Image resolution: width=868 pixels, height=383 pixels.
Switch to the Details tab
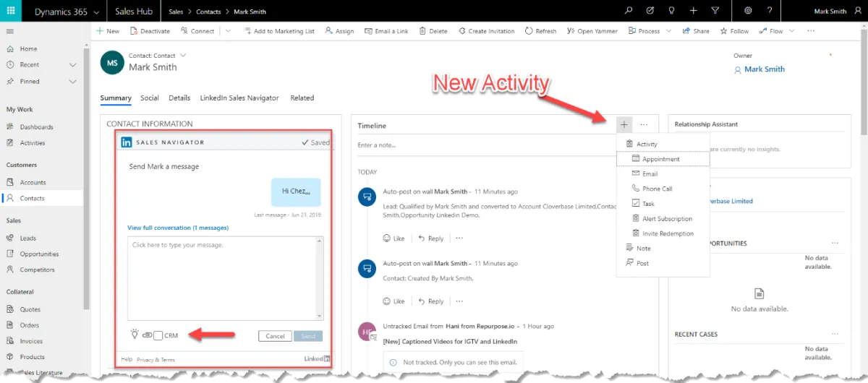tap(179, 98)
